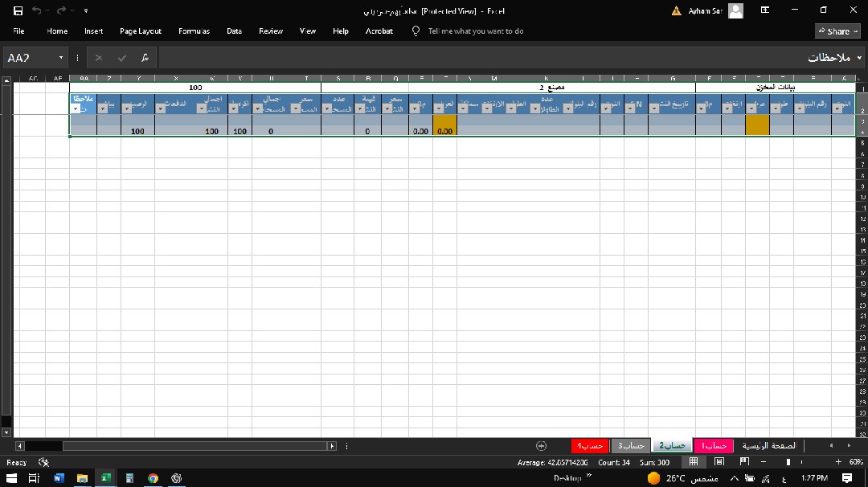This screenshot has width=868, height=487.
Task: Switch to Normal view in status bar
Action: click(694, 462)
